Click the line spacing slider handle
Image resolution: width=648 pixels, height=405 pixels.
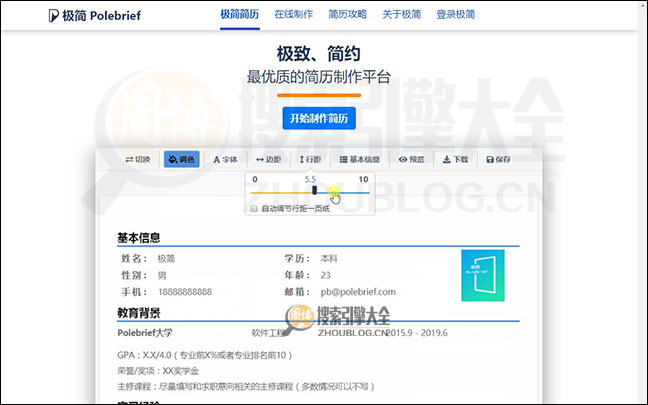[x=314, y=190]
